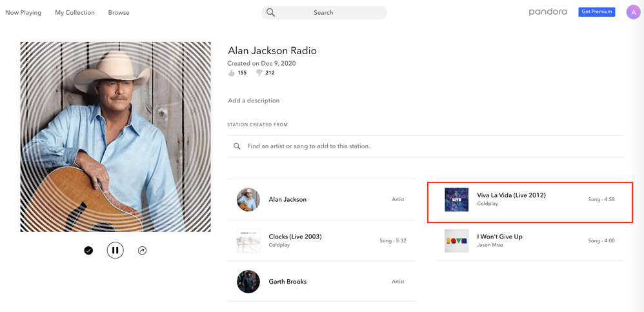Click the thumbs up icon
The height and width of the screenshot is (312, 644).
[232, 73]
